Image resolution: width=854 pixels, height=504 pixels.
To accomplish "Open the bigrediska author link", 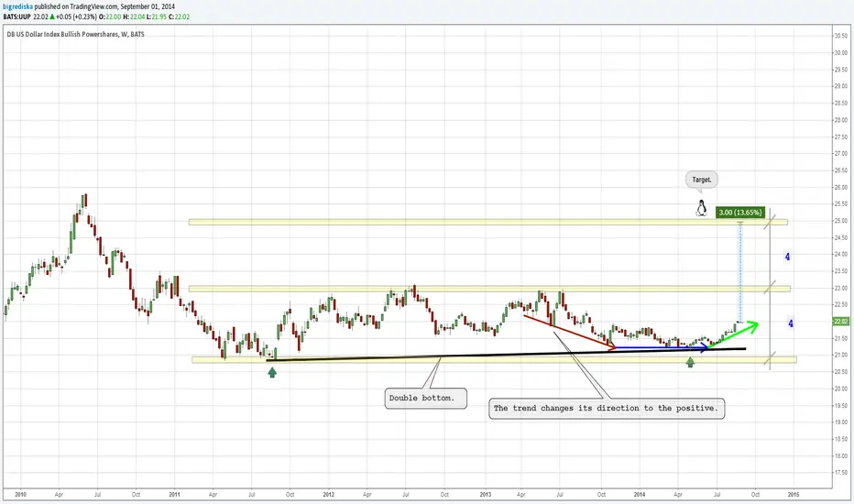I will click(x=17, y=6).
